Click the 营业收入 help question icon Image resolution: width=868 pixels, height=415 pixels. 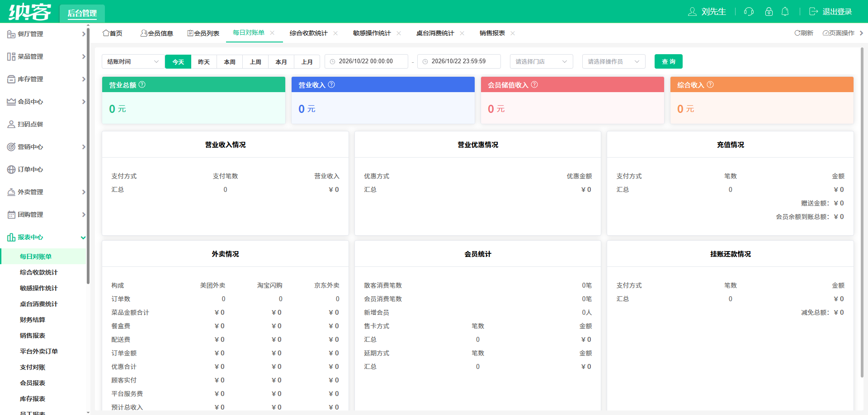coord(331,84)
